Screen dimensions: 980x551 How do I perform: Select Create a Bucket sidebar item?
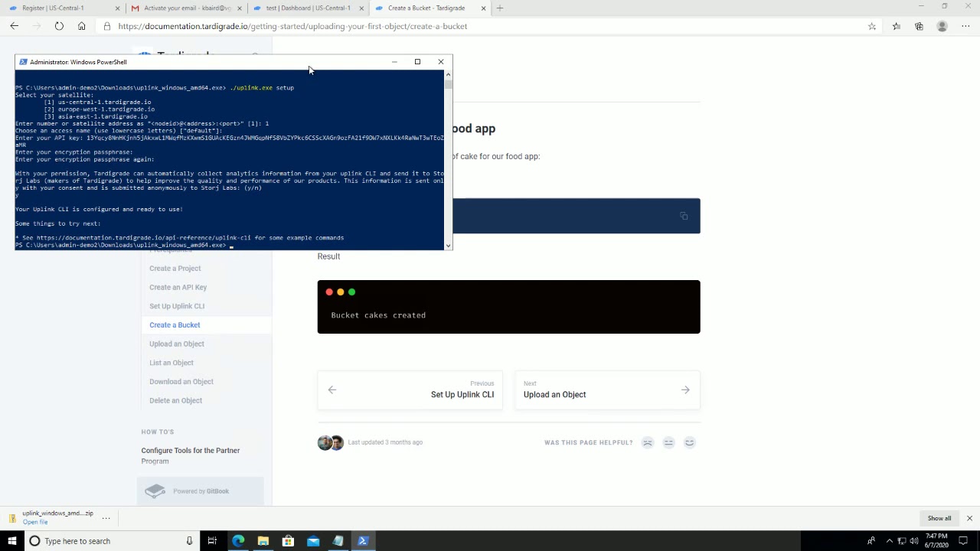[x=175, y=325]
